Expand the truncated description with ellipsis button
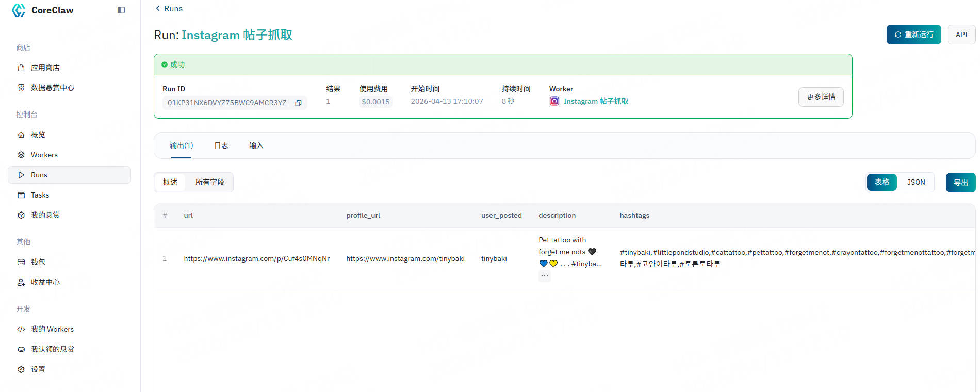Screen dimensions: 980x392 point(545,276)
